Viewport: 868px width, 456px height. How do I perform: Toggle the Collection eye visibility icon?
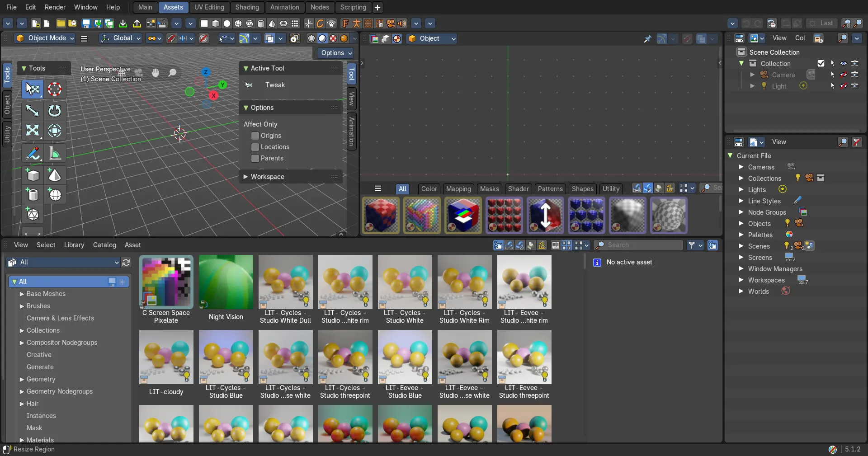click(844, 63)
